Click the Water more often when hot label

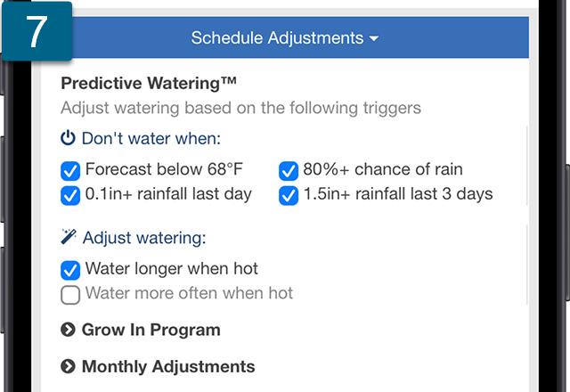(x=189, y=293)
